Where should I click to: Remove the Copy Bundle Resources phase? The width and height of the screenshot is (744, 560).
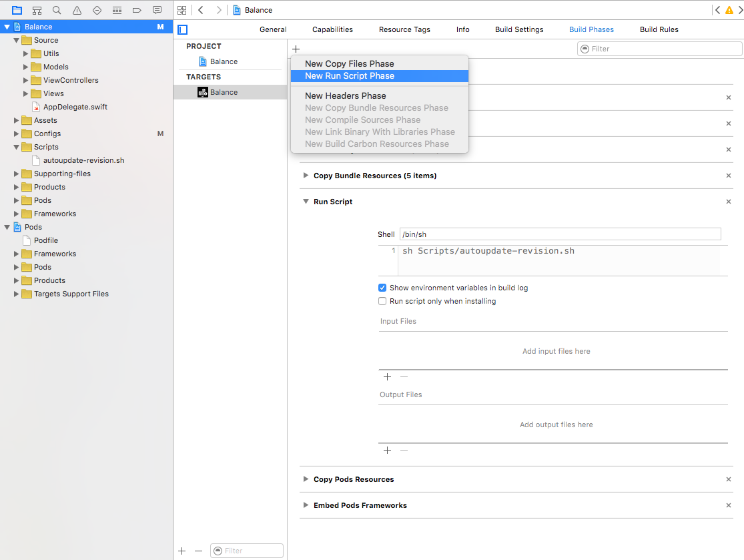tap(729, 176)
